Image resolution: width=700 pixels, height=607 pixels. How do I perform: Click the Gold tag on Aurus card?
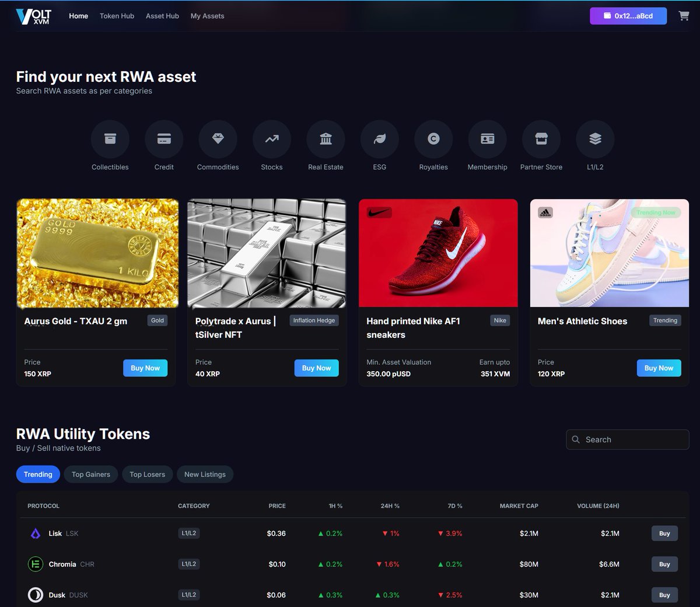click(157, 320)
